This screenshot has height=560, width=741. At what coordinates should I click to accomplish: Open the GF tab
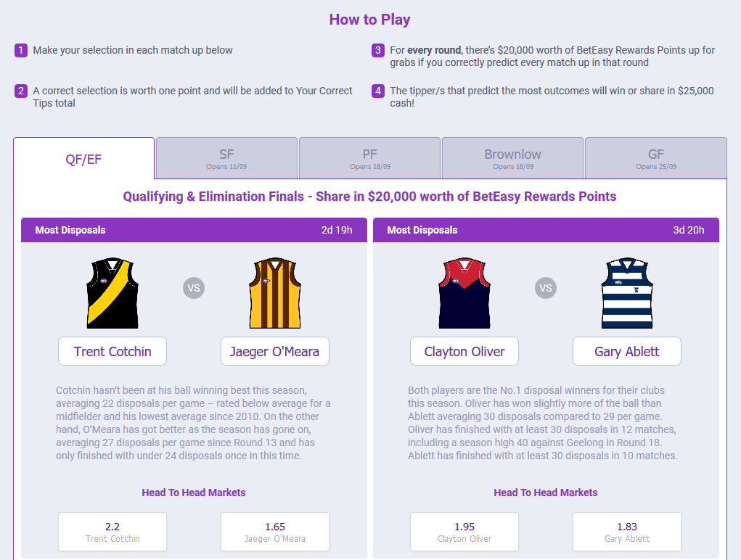656,158
